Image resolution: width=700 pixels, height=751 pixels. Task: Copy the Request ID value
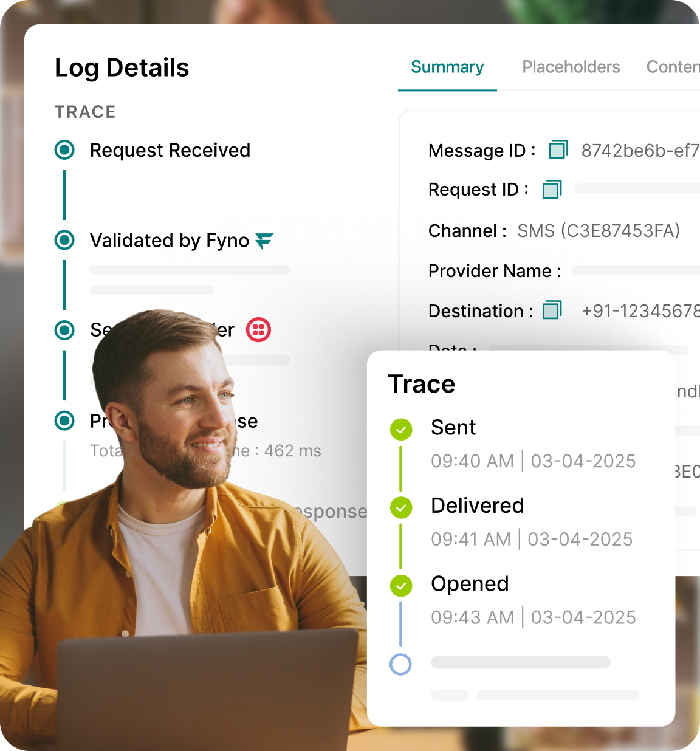(552, 189)
